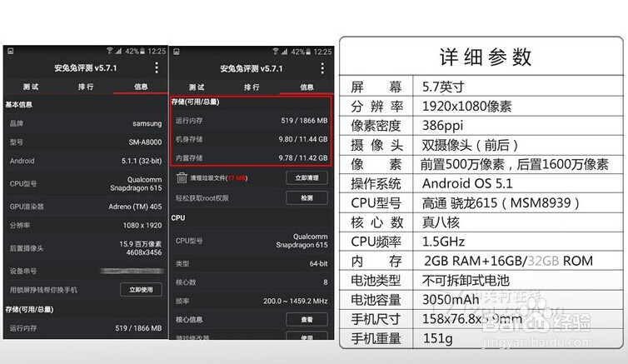This screenshot has height=364, width=628.
Task: Click the 基本信息 section header
Action: click(18, 104)
